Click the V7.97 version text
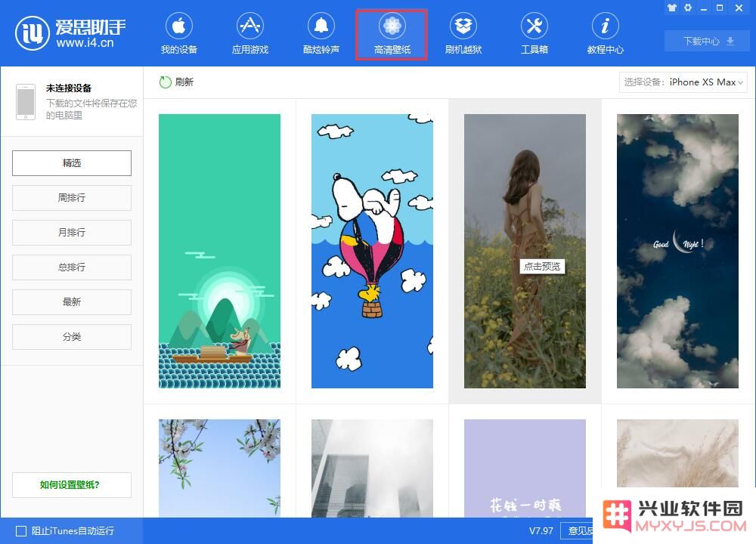756x544 pixels. 541,531
